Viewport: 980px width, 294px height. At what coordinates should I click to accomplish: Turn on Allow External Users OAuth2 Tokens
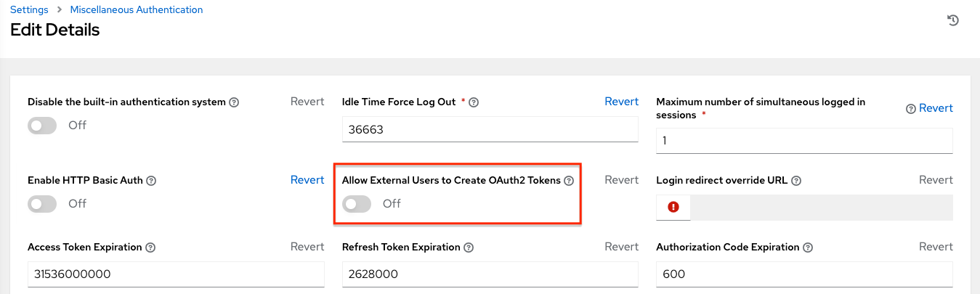(x=357, y=204)
